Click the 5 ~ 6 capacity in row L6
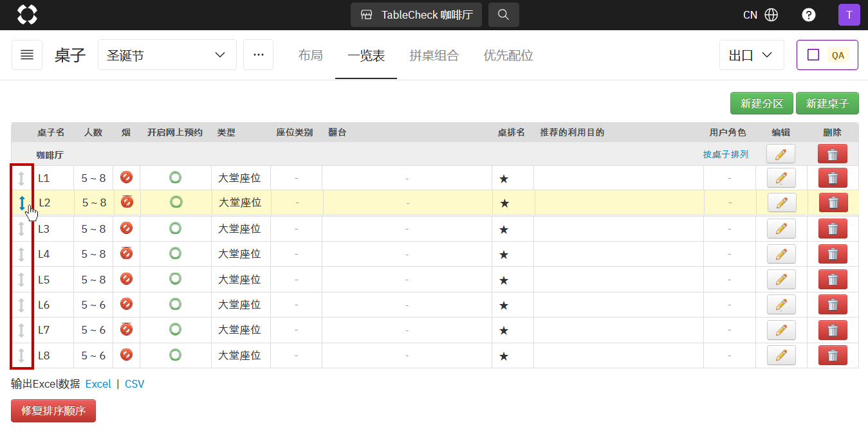Screen dimensions: 868x432 click(93, 305)
